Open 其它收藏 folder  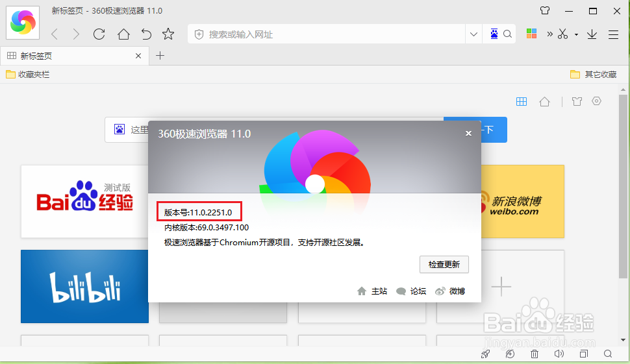(x=594, y=74)
